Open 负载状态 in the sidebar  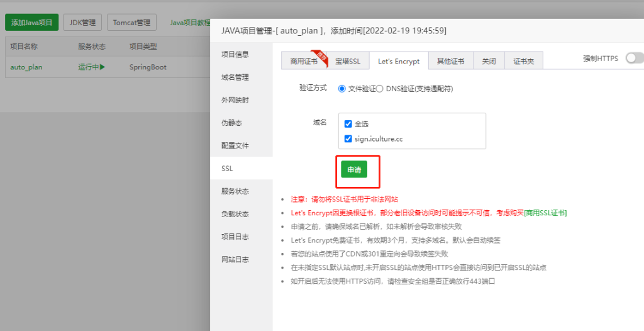(x=241, y=214)
